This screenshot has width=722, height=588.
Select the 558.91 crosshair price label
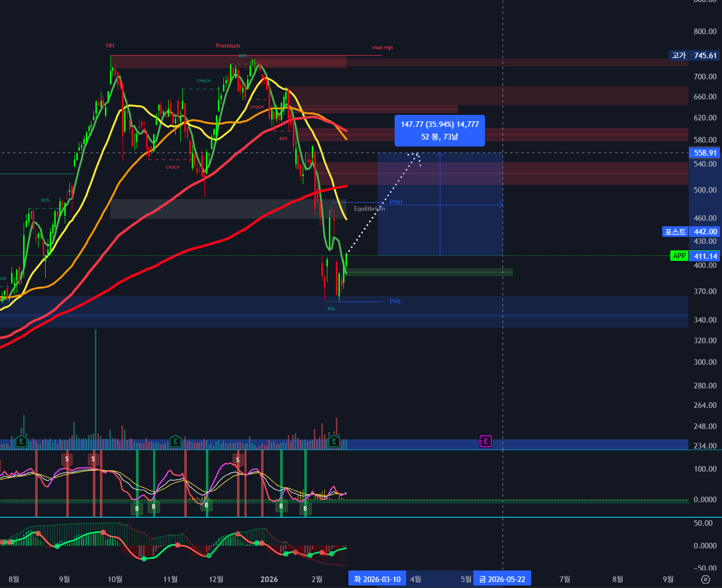[x=704, y=153]
